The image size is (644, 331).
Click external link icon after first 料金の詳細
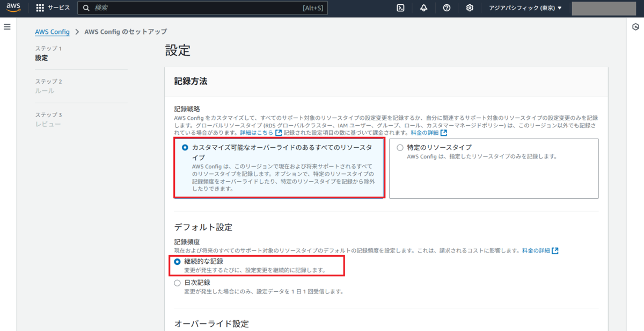[x=444, y=133]
